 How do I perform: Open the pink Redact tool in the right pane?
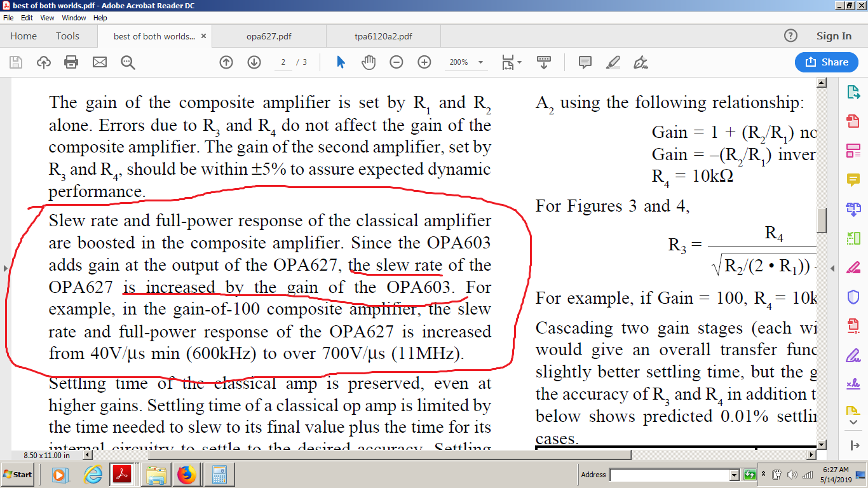point(853,268)
